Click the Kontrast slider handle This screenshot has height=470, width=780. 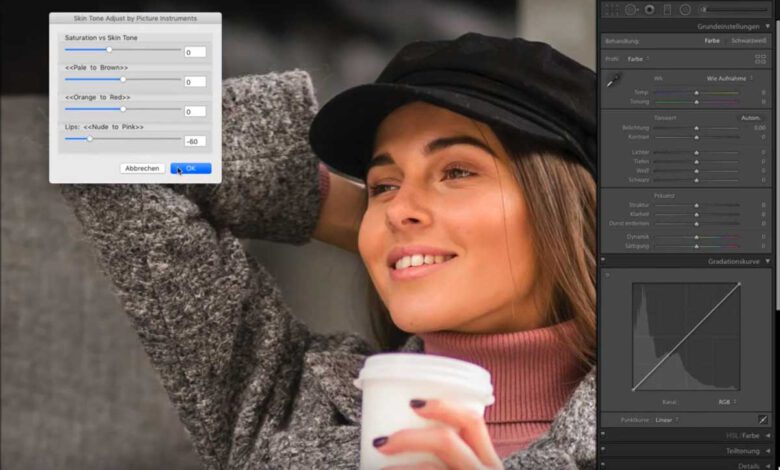(696, 137)
